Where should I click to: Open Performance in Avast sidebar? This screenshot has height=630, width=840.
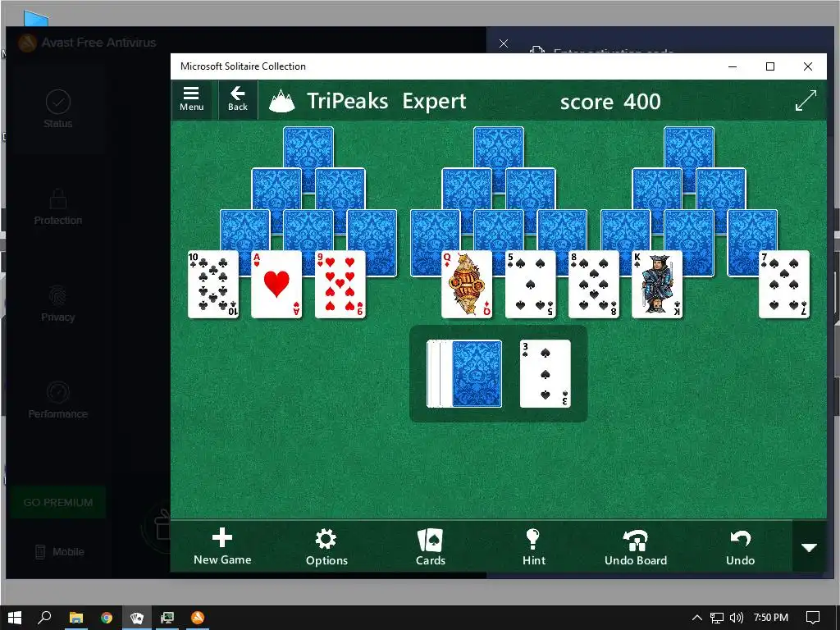pos(58,400)
